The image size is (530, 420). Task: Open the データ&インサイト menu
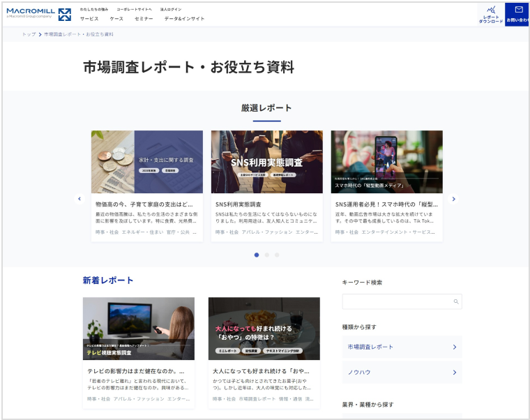pyautogui.click(x=184, y=19)
